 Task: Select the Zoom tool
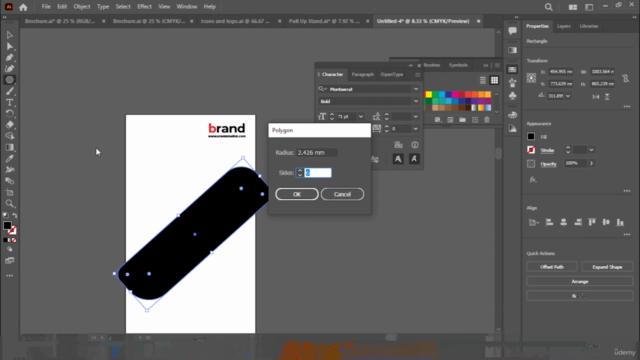[9, 204]
